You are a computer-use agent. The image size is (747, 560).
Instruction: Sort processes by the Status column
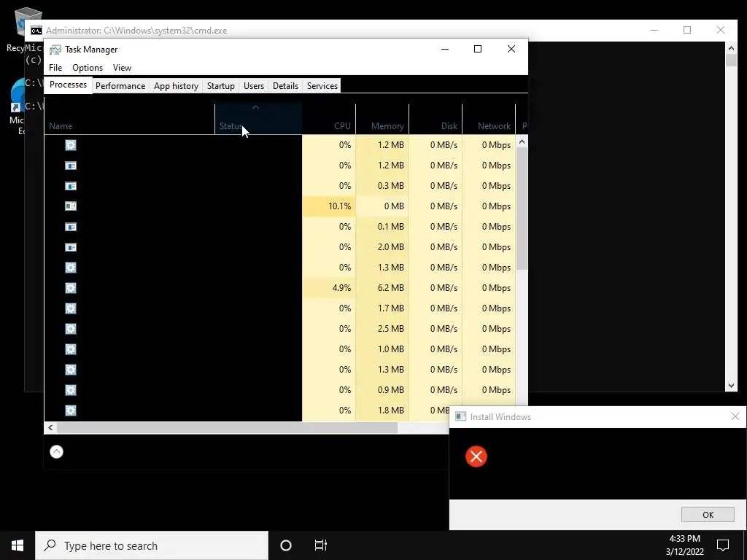[x=258, y=119]
